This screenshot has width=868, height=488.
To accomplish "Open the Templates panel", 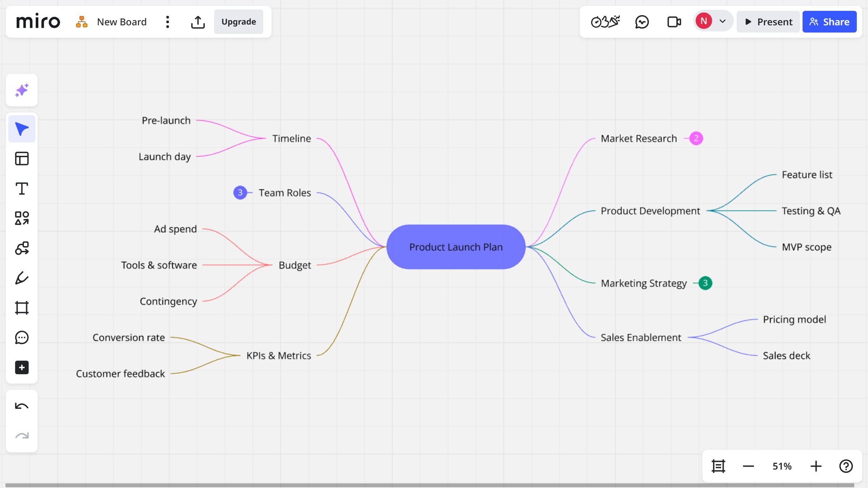I will (22, 158).
